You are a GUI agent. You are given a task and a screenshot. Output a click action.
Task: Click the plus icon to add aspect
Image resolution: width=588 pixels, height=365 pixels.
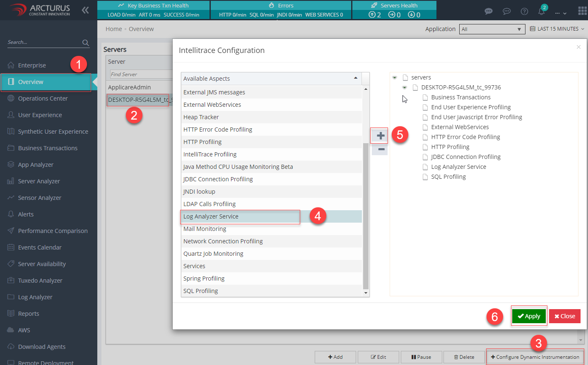[380, 136]
